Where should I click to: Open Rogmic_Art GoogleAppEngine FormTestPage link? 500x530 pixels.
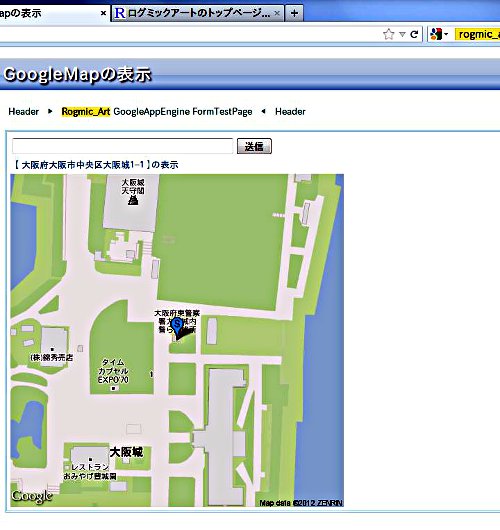tap(157, 112)
